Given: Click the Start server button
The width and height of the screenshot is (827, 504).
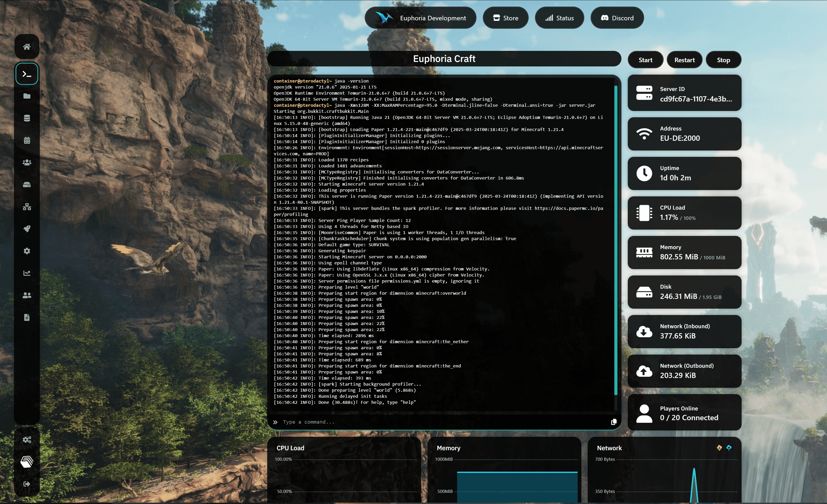Looking at the screenshot, I should (x=645, y=60).
